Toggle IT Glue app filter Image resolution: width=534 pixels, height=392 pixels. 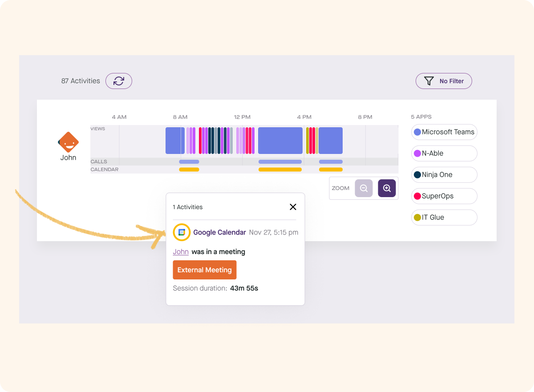pyautogui.click(x=444, y=217)
